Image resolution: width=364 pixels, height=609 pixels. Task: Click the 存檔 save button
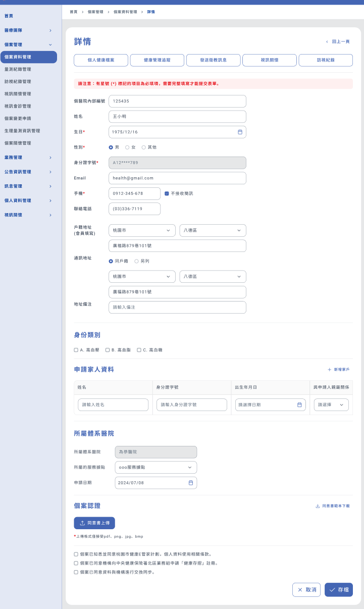pyautogui.click(x=338, y=589)
